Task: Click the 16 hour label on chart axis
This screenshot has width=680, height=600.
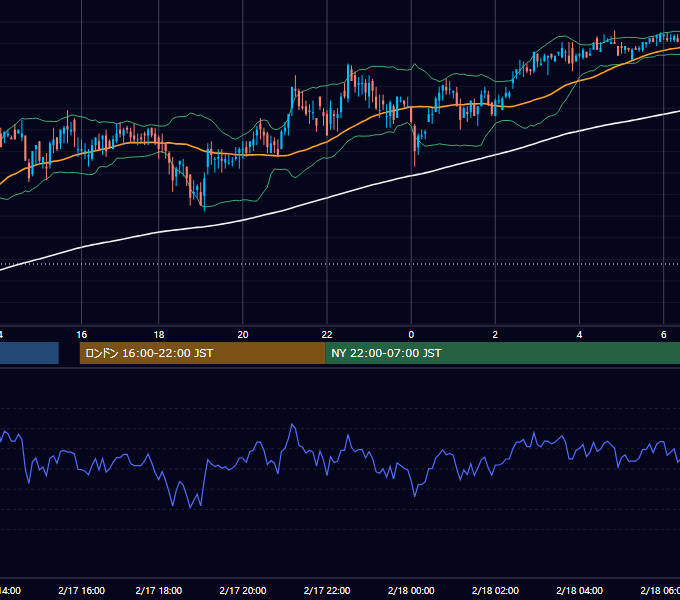Action: pyautogui.click(x=82, y=335)
